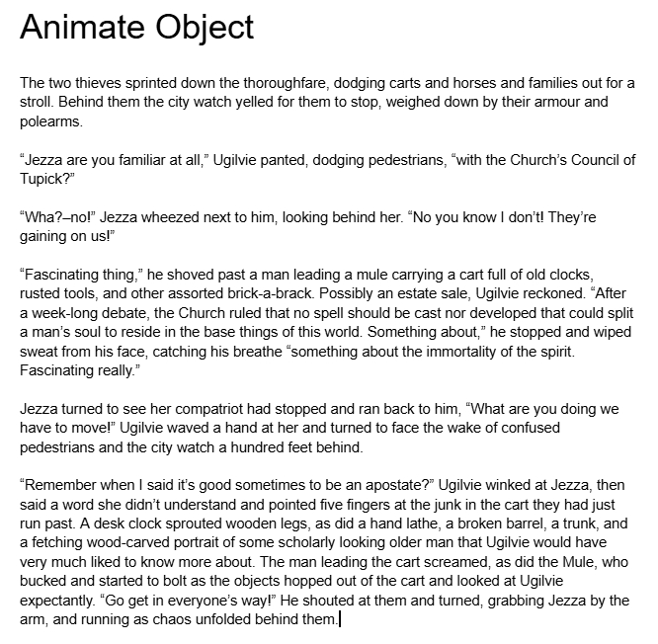Screen dimensions: 658x644
Task: Click the word "Tupick?" in the second paragraph
Action: tap(45, 178)
